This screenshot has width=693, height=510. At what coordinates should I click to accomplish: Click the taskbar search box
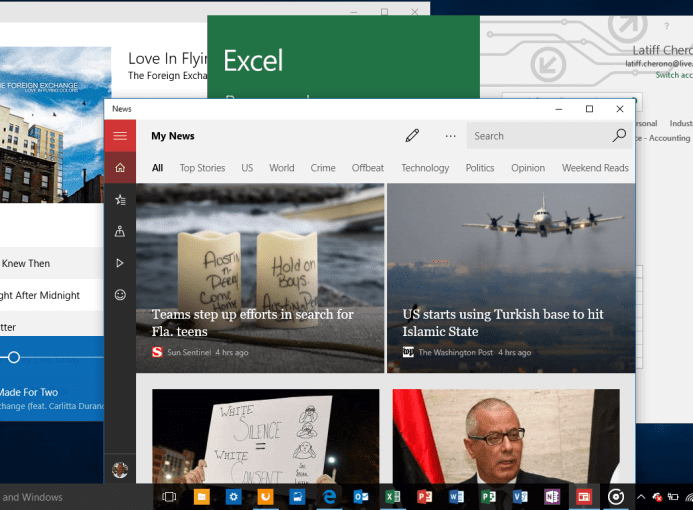click(75, 497)
